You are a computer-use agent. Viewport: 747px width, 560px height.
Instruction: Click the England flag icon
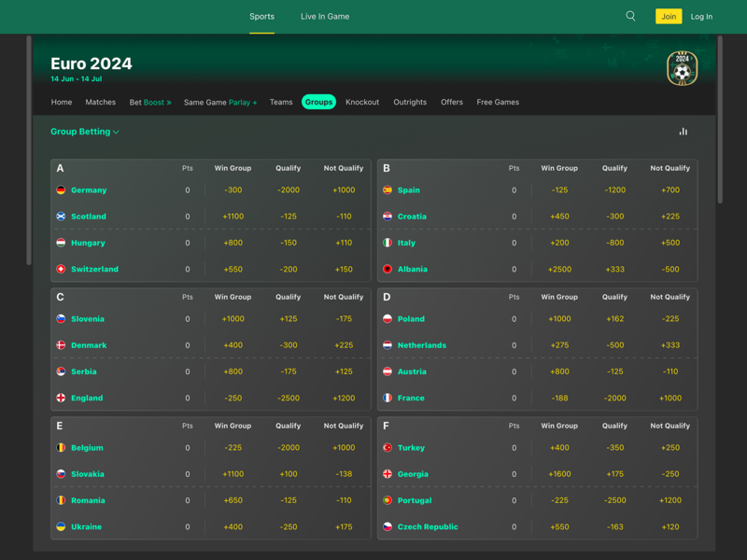pyautogui.click(x=61, y=398)
